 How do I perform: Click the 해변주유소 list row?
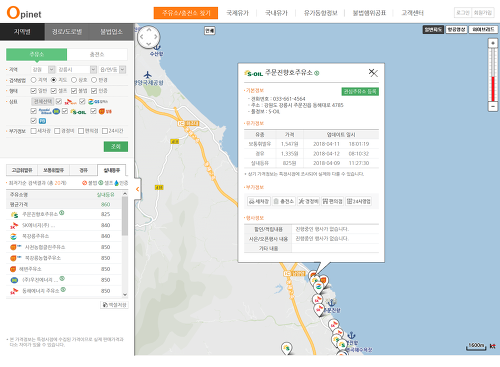(64, 269)
